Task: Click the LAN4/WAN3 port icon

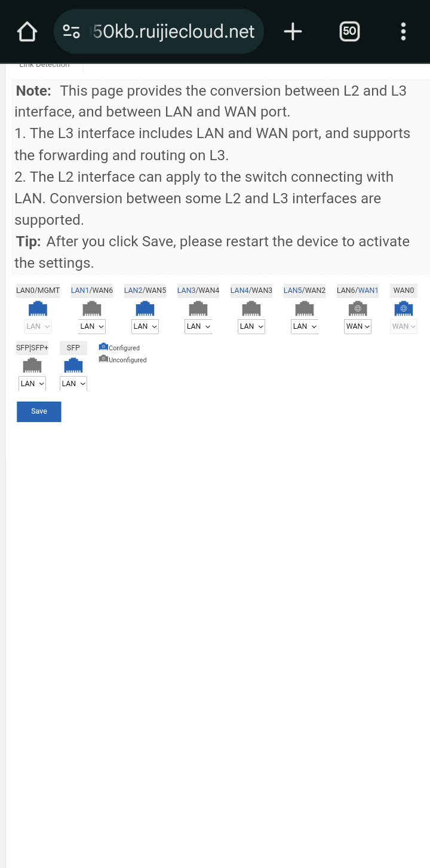Action: [251, 309]
